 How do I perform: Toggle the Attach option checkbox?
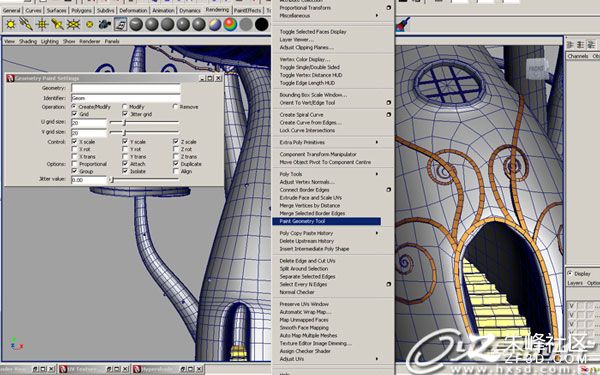tap(125, 164)
